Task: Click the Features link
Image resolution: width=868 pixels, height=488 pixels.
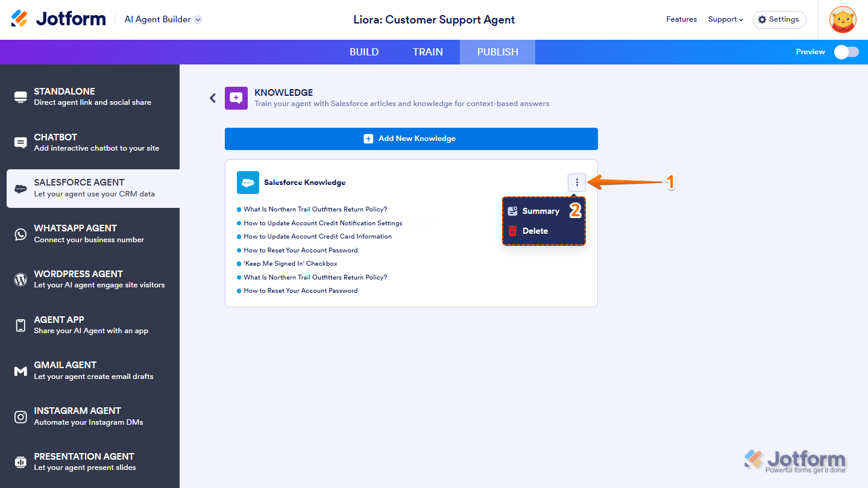Action: pyautogui.click(x=681, y=19)
